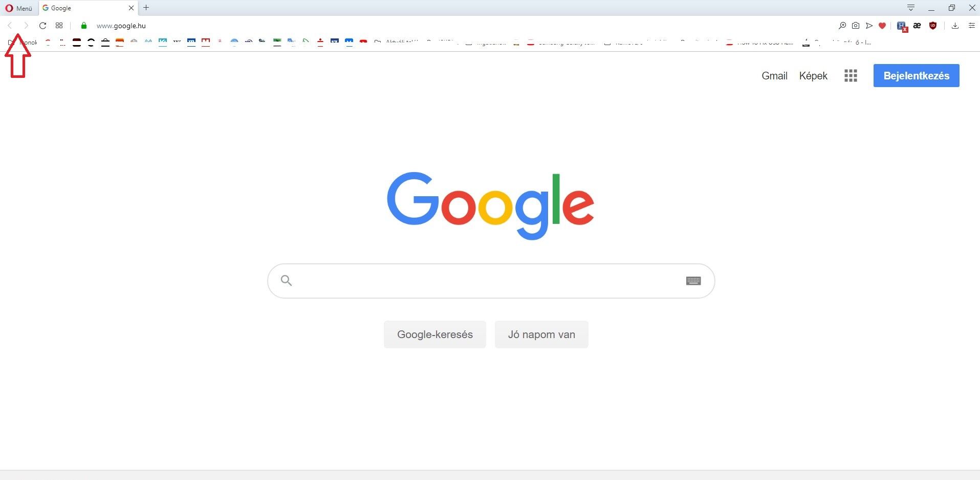Go back with the back arrow

click(x=10, y=26)
